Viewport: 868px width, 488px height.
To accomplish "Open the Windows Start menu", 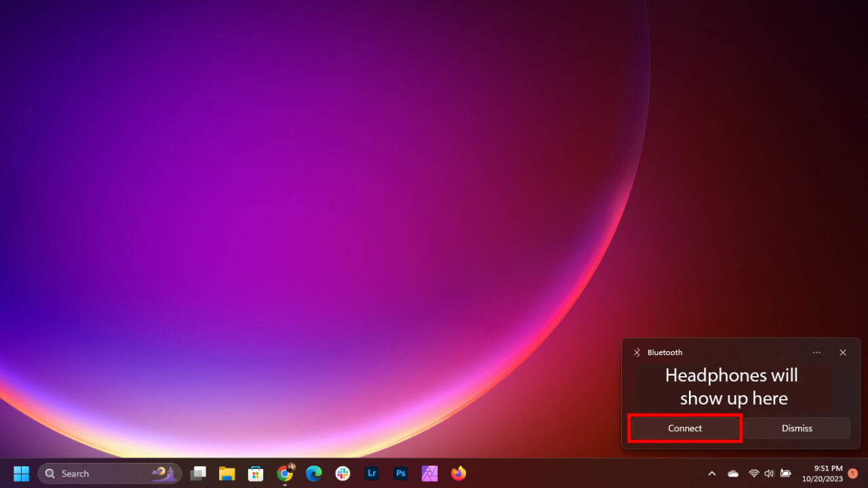I will point(22,473).
